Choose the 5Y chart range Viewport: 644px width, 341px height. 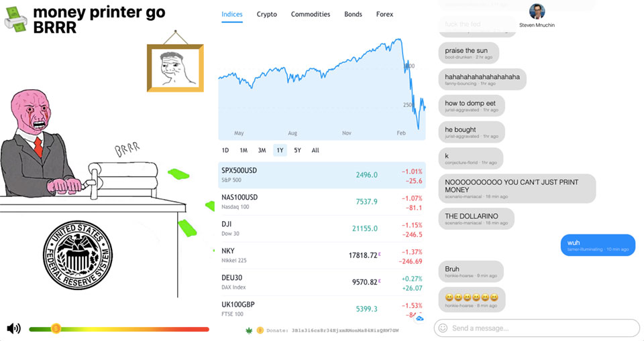point(297,150)
